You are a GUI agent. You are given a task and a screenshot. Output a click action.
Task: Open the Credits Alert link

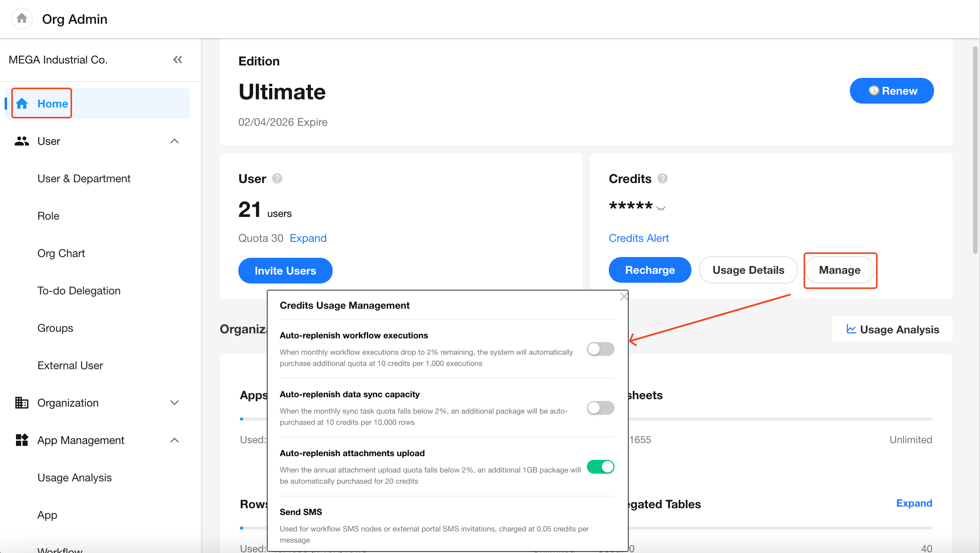(638, 238)
